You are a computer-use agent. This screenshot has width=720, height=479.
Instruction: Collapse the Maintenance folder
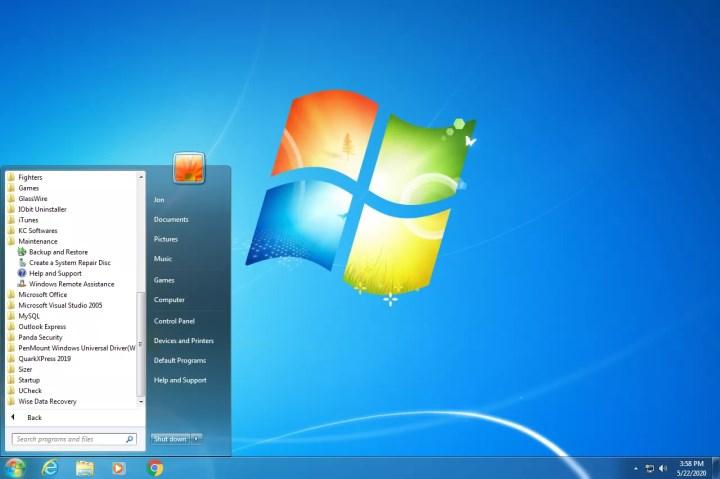[x=37, y=241]
